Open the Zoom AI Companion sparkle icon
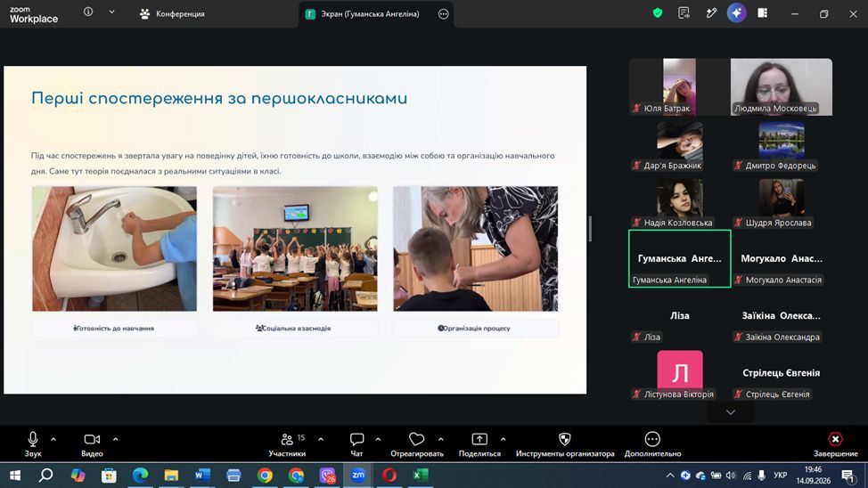Screen dimensions: 868x488 tap(736, 13)
